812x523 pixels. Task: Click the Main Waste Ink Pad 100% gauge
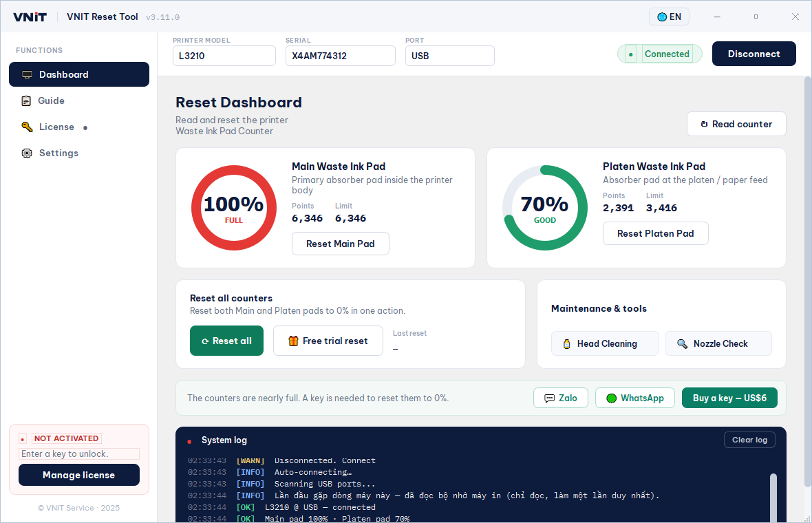(x=234, y=208)
